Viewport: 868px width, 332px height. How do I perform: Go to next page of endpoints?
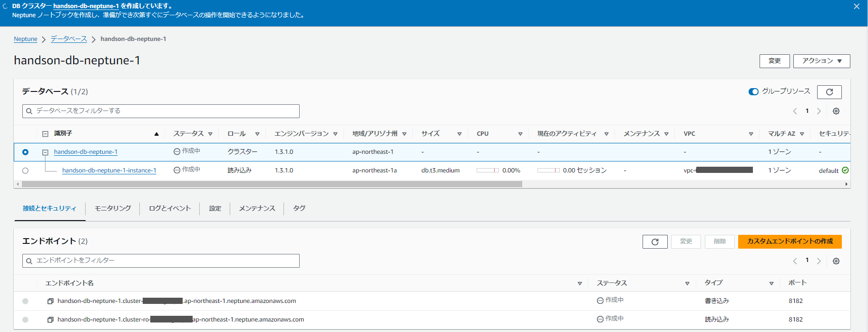click(x=819, y=261)
